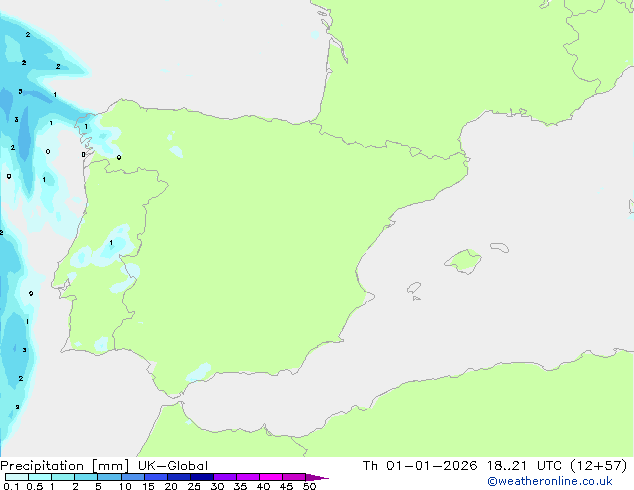Select the 35–40 mm legend color swatch
Viewport: 634px width, 490px height.
pos(247,477)
